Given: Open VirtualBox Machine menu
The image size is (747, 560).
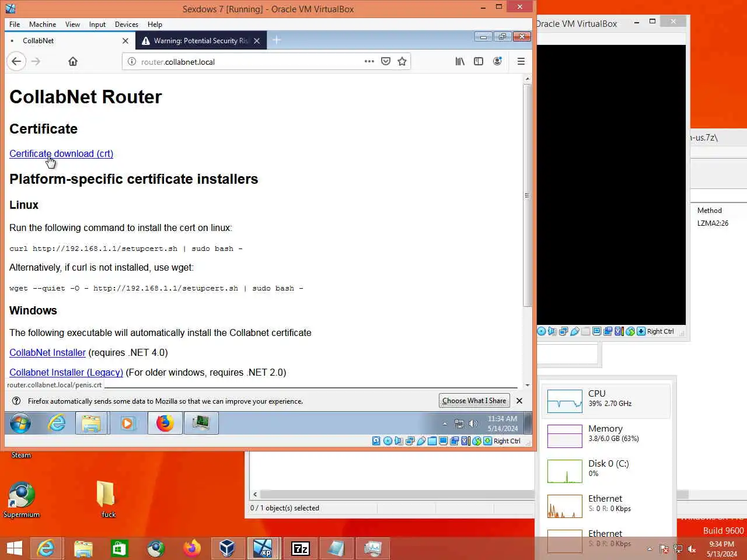Looking at the screenshot, I should [x=43, y=24].
